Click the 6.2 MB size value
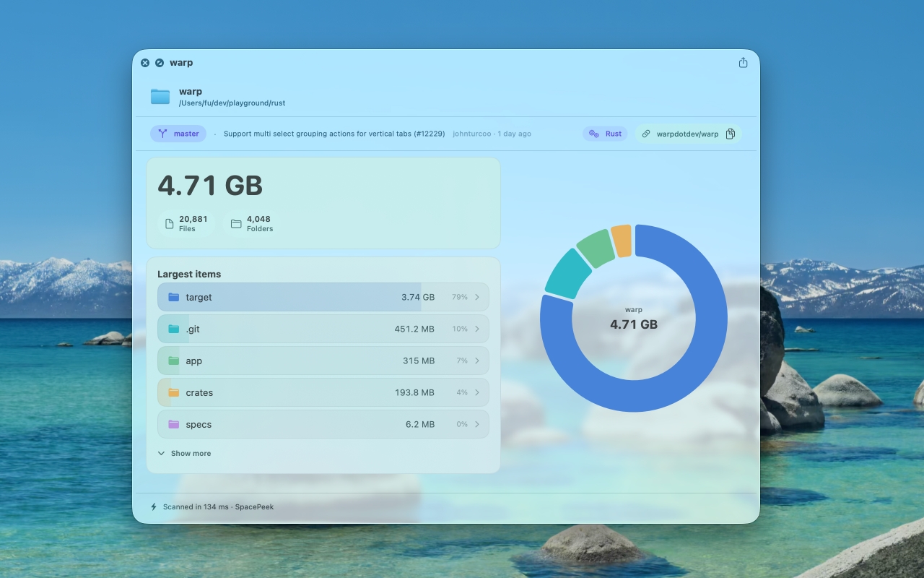 420,424
